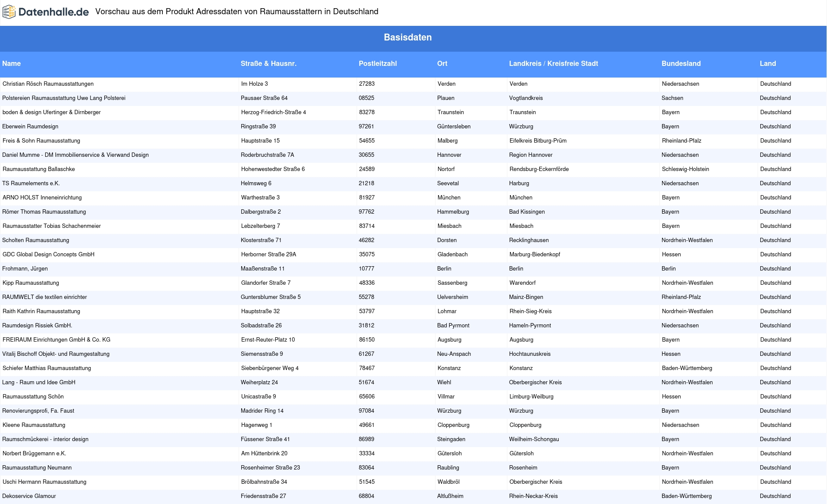
Task: Click the Postleitzahl column header
Action: point(378,63)
